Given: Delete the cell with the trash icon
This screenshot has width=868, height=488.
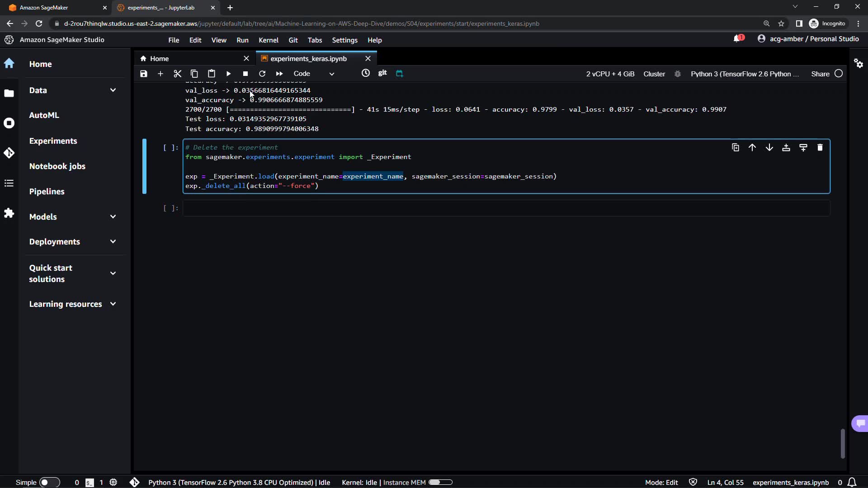Looking at the screenshot, I should (x=820, y=148).
